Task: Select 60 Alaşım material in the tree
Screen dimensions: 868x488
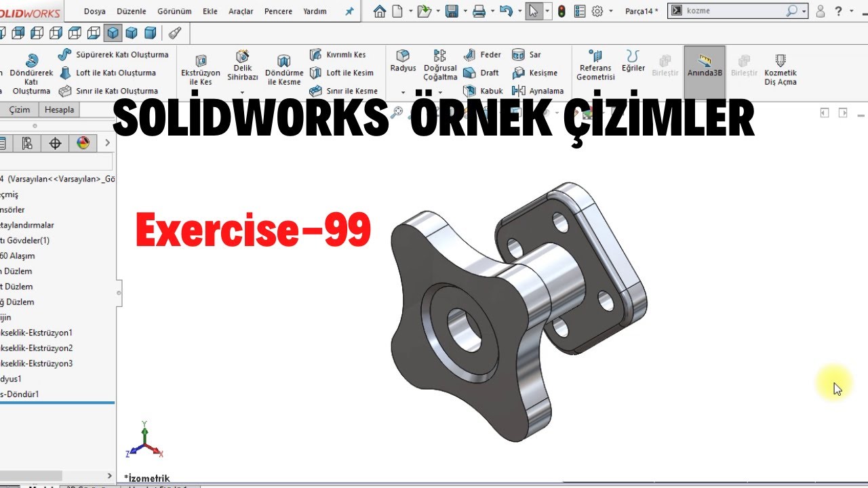Action: [18, 256]
